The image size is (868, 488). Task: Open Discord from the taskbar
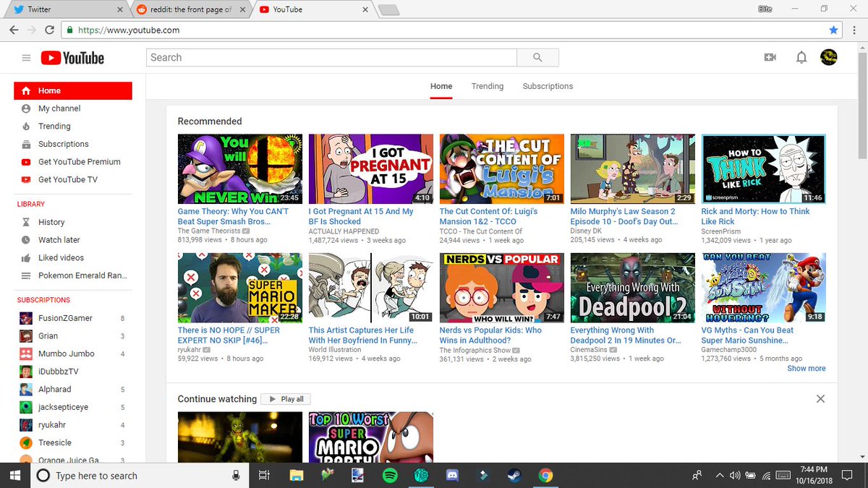click(453, 475)
